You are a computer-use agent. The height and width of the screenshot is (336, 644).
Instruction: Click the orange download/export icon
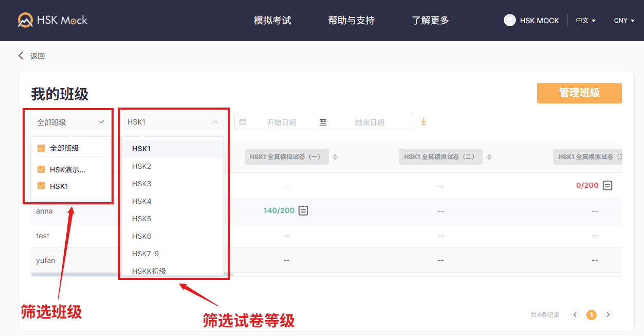click(423, 122)
